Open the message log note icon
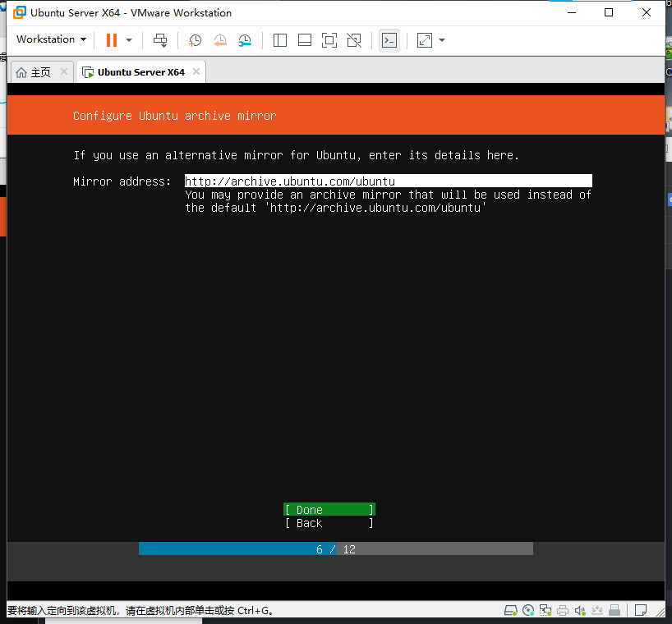The width and height of the screenshot is (672, 624). point(640,610)
